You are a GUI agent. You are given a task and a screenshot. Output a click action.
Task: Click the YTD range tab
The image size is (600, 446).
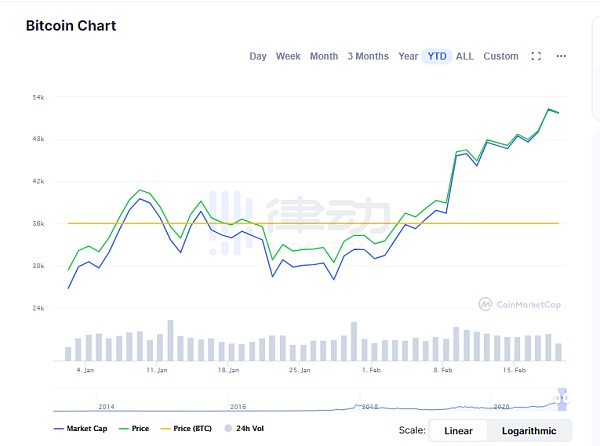point(437,57)
